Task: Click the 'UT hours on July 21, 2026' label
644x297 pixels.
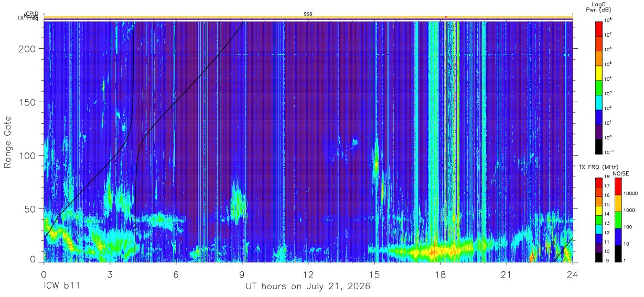Action: click(308, 287)
